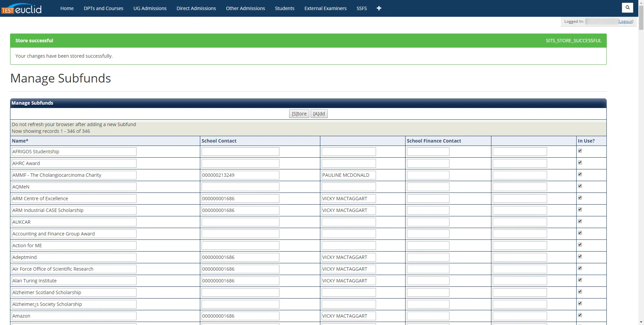Select UG Admissions in the navigation
Image resolution: width=644 pixels, height=325 pixels.
[x=150, y=8]
